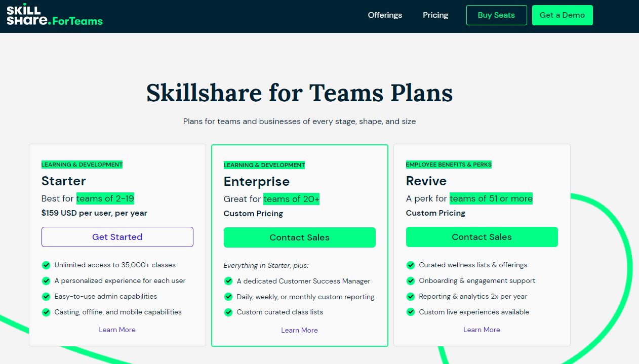Screen dimensions: 639x364
Task: Click the '$159 USD per user, per year' price
Action: point(94,213)
